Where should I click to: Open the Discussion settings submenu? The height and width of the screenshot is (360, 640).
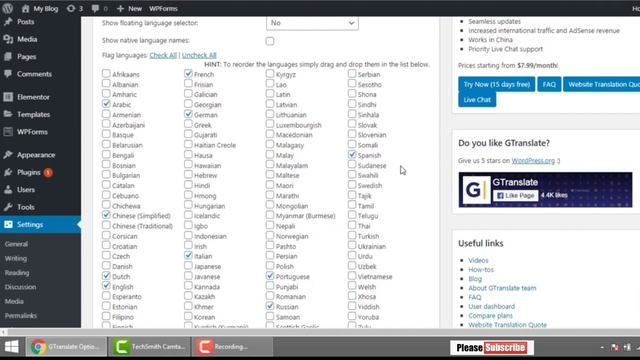[x=20, y=287]
